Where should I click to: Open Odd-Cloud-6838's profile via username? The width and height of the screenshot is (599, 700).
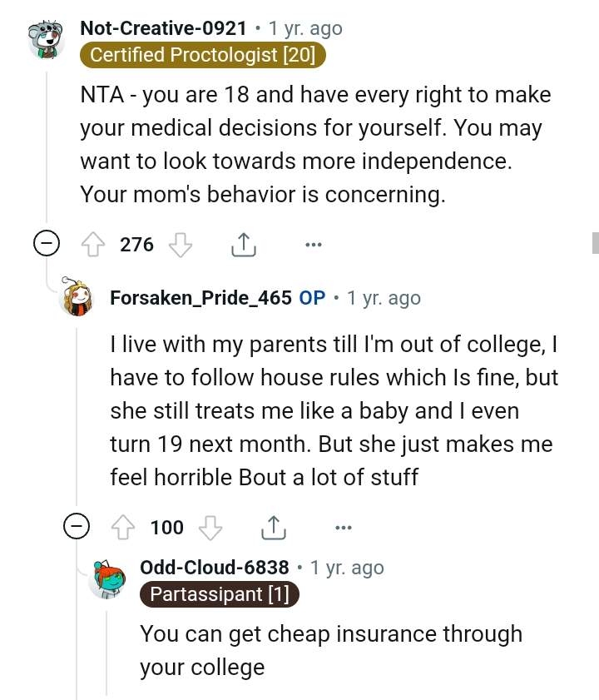click(x=214, y=567)
